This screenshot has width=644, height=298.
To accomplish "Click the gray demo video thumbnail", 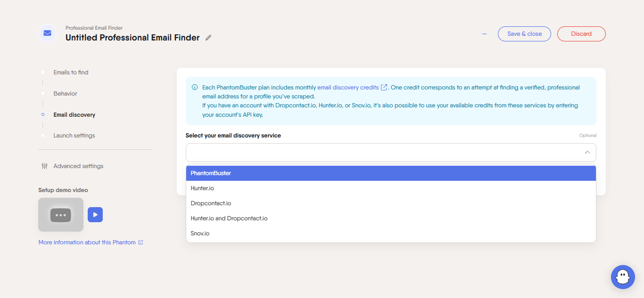I will tap(61, 214).
